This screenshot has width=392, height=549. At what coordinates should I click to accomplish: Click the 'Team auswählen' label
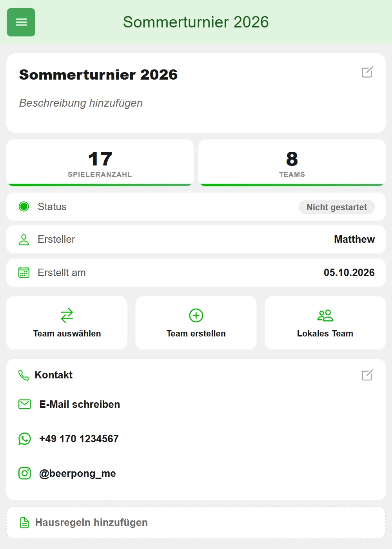(x=67, y=334)
